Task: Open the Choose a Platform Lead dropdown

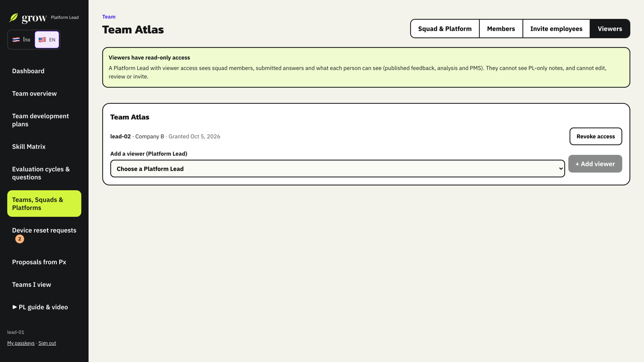Action: pos(337,169)
